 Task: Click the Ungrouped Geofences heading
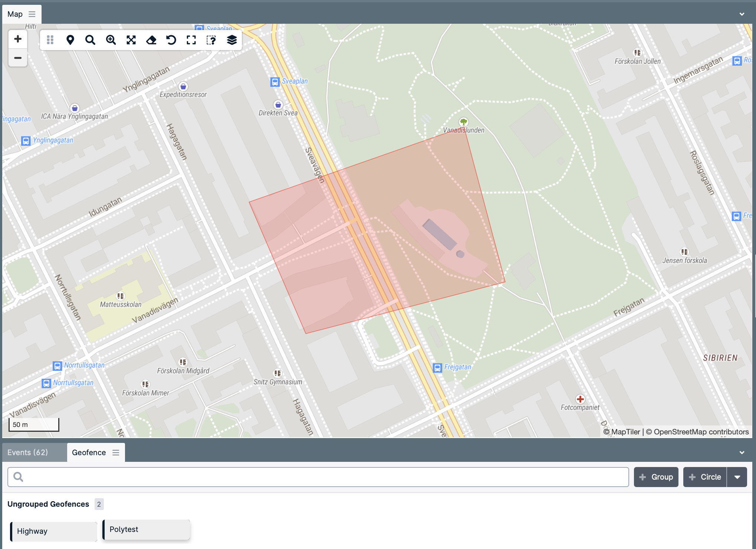pos(48,504)
